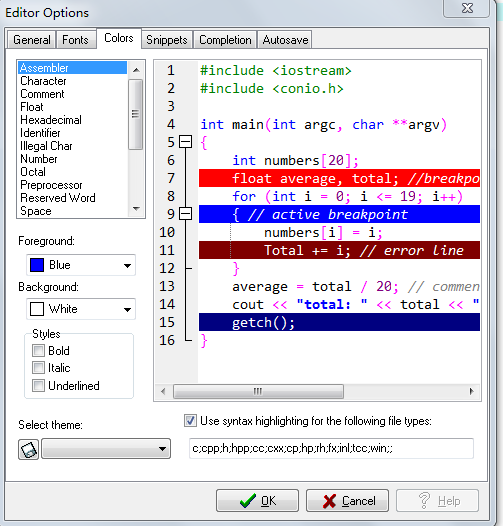503x526 pixels.
Task: Collapse the fold marker on line 5
Action: coord(185,142)
